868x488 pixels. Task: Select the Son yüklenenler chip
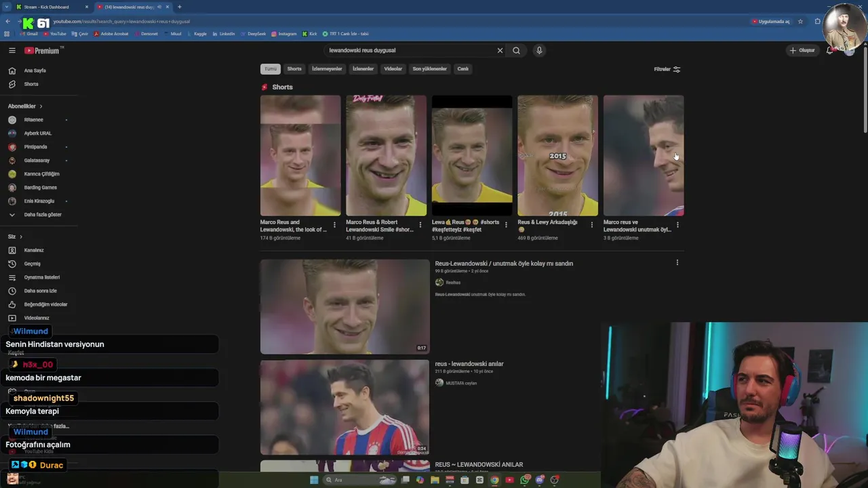(x=429, y=69)
